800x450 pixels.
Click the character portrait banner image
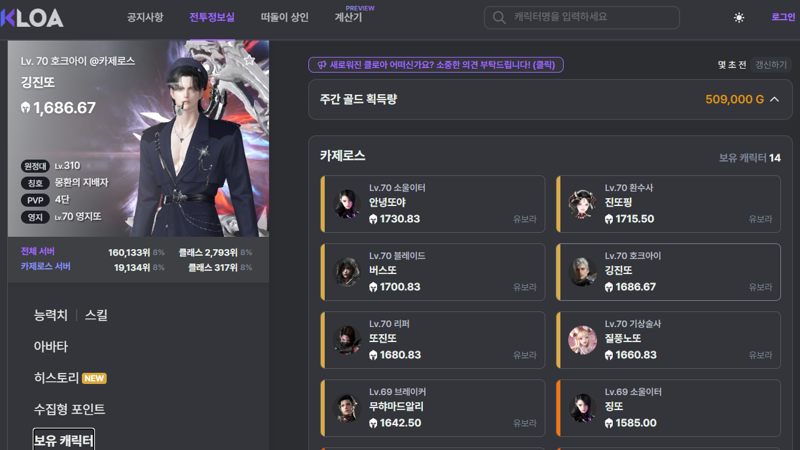(x=138, y=138)
